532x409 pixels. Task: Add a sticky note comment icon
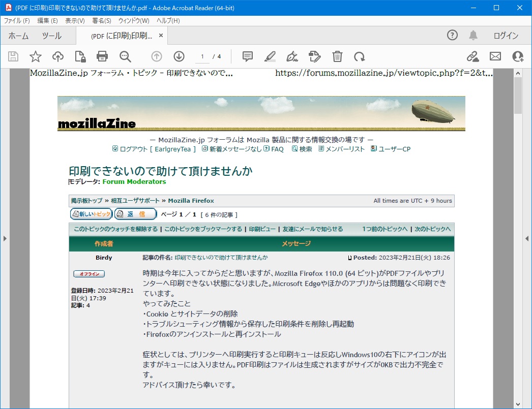[248, 56]
